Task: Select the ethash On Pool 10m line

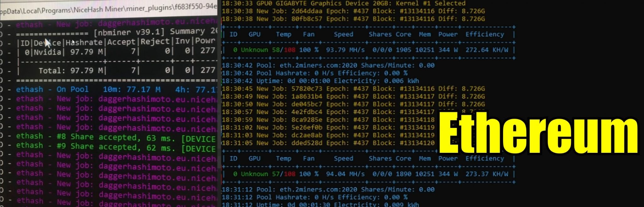Action: [x=116, y=89]
